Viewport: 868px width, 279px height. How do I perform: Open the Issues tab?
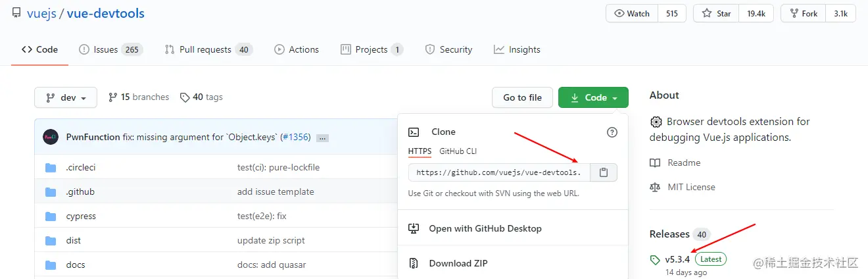coord(110,49)
